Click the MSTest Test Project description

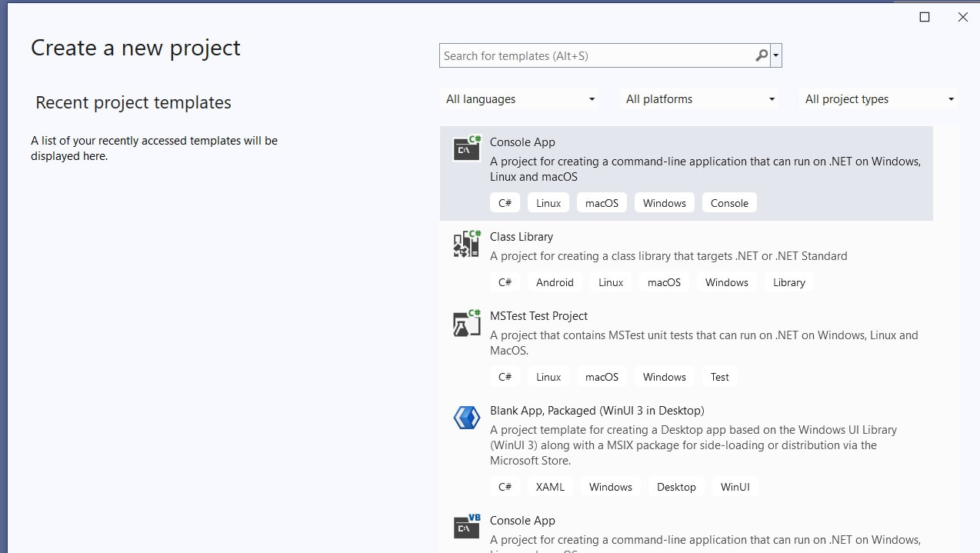704,343
